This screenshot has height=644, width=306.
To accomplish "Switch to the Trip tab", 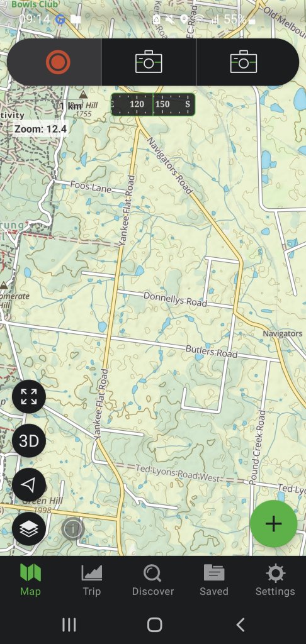I will [92, 580].
